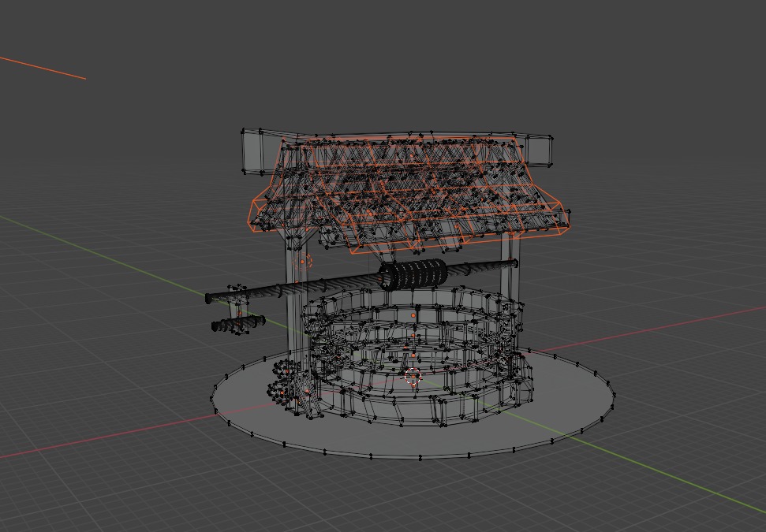Select the ridge beam end left of the roof
Image resolution: width=766 pixels, height=532 pixels.
261,151
